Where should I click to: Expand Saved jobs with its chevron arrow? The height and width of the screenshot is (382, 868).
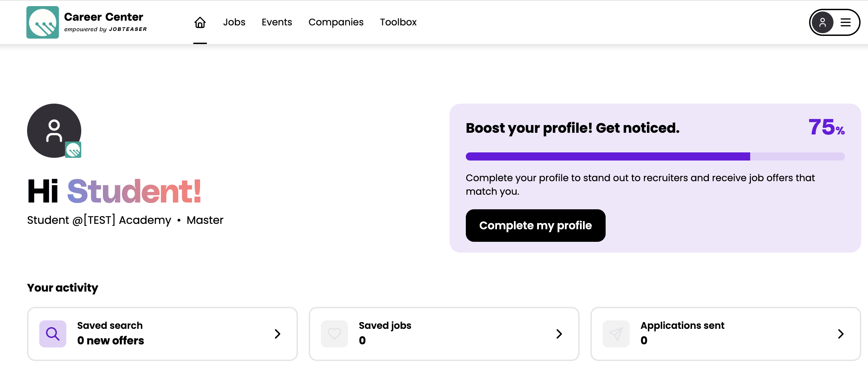[559, 334]
